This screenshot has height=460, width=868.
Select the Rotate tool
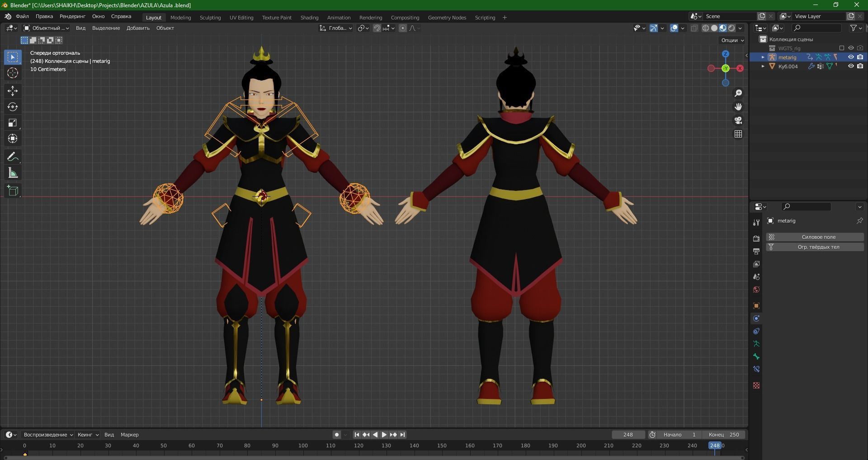point(13,107)
